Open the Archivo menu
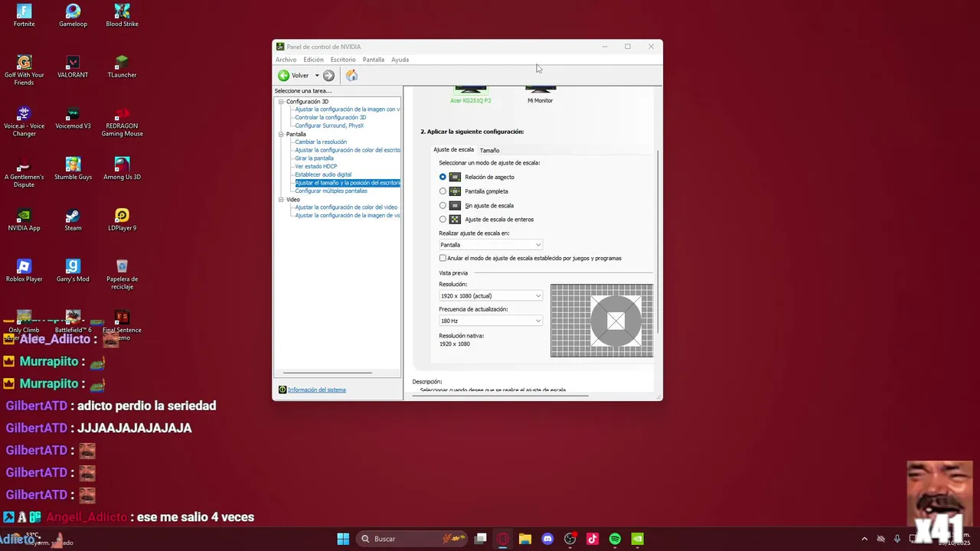Screen dimensions: 980x551 coord(286,60)
